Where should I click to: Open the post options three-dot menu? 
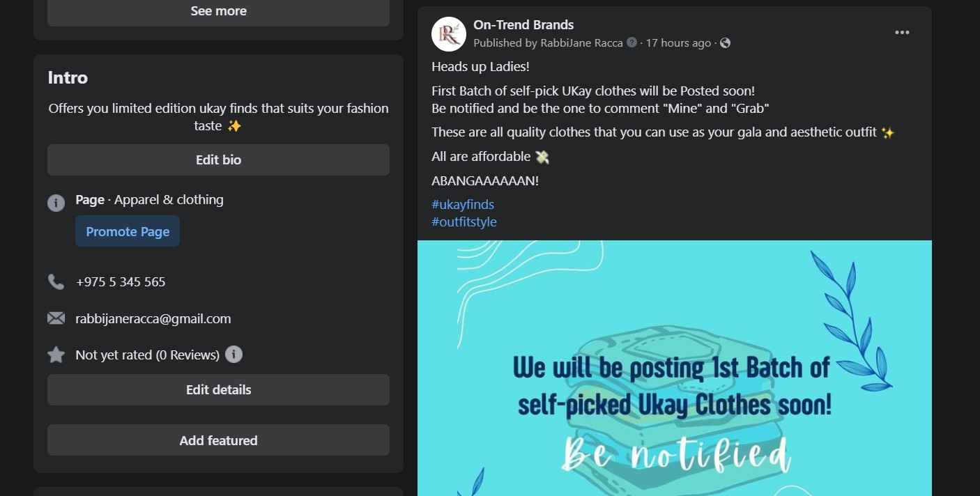click(x=902, y=33)
